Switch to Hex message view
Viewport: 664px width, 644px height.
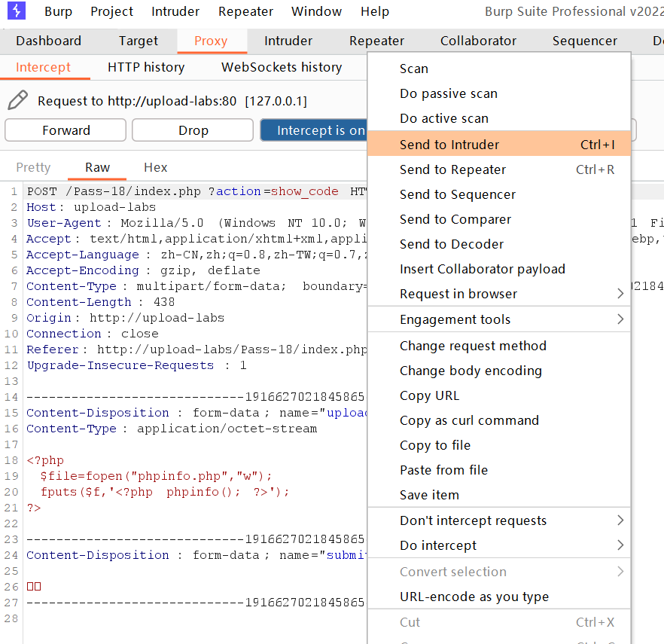tap(155, 167)
